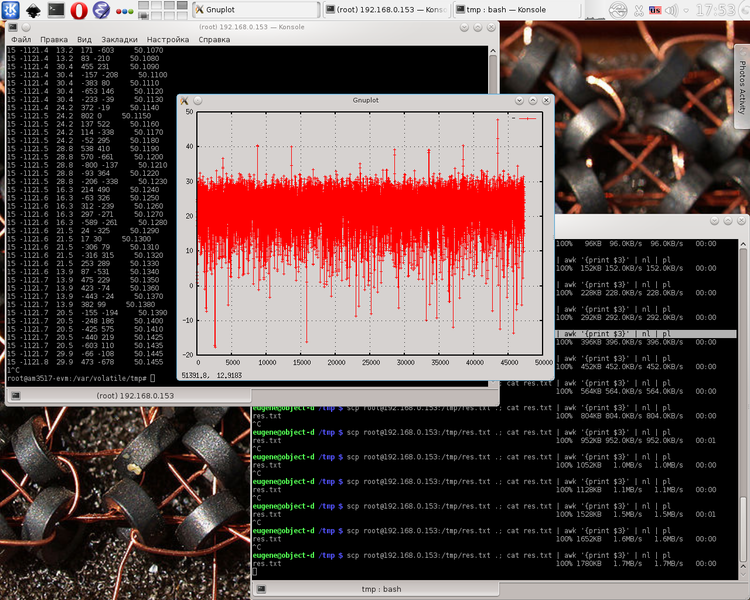750x600 pixels.
Task: Switch to Gnuplot in the taskbar
Action: pos(254,10)
